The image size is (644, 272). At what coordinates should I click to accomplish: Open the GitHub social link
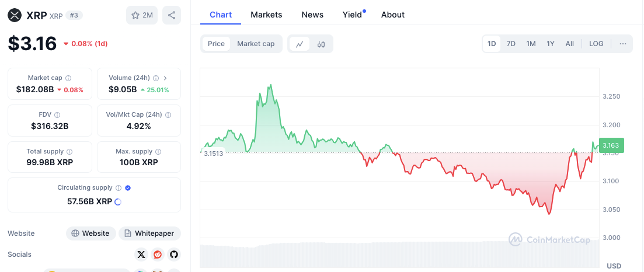tap(174, 254)
